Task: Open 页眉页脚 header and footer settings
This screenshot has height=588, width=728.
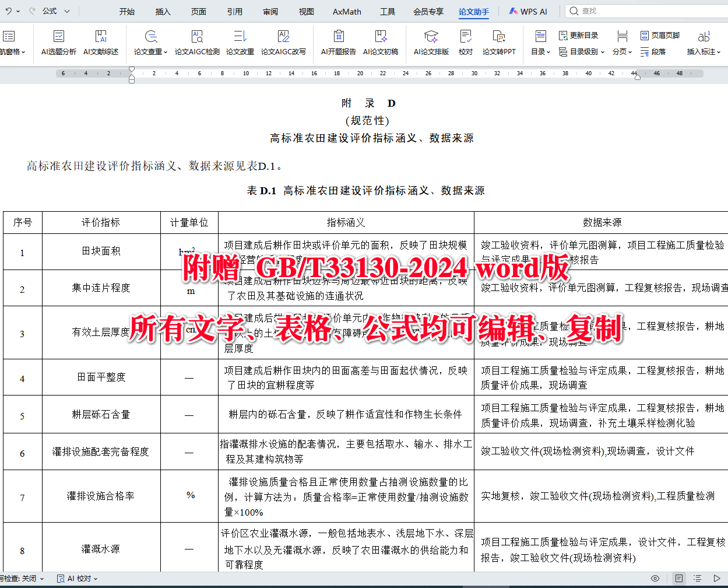Action: click(x=659, y=35)
